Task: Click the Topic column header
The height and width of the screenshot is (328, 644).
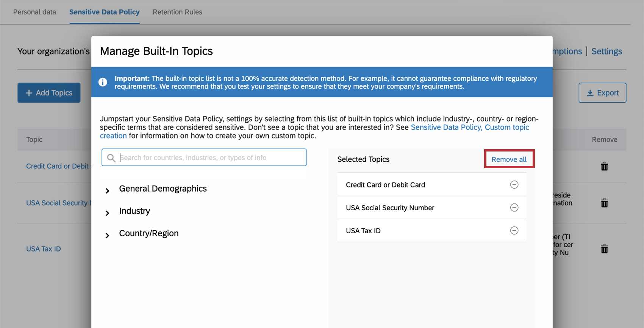Action: [34, 139]
